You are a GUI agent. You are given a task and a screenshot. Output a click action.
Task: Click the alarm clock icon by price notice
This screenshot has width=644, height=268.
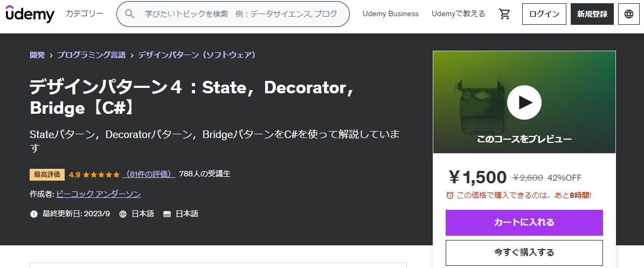pos(450,195)
